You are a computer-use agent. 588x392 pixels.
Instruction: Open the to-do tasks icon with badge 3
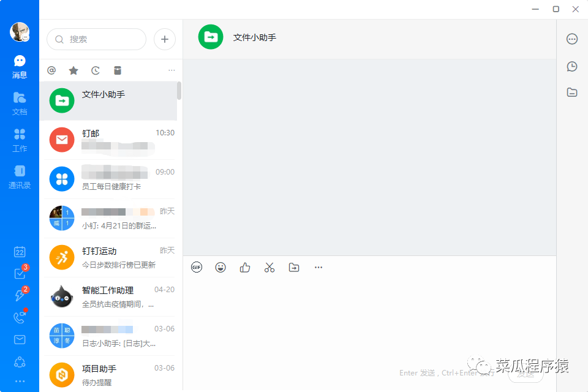[x=20, y=273]
